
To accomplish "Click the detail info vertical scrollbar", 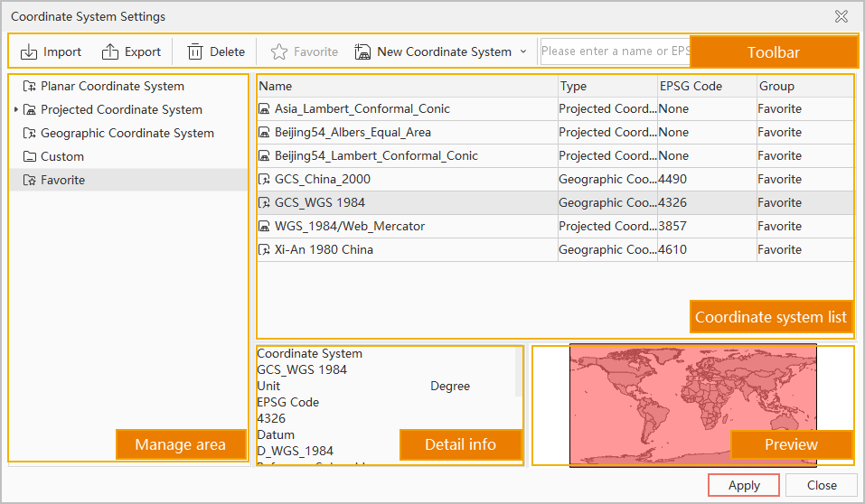I will click(x=519, y=371).
